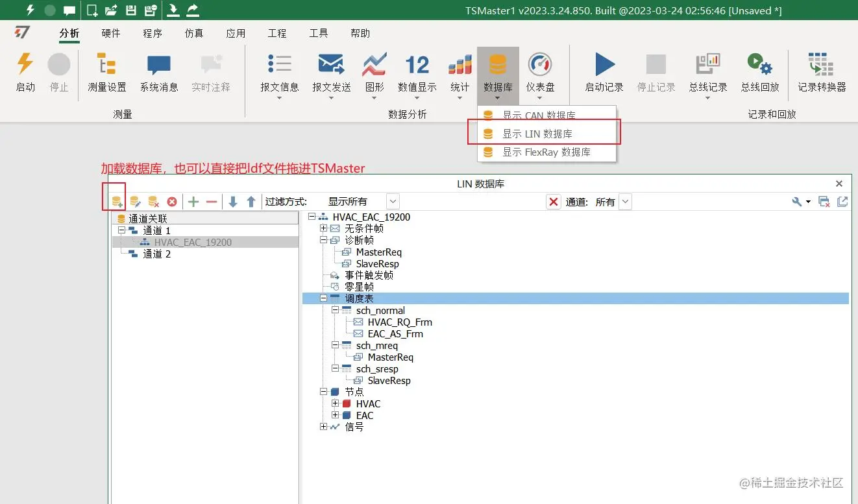Open the 报文信息 dropdown arrow
The height and width of the screenshot is (504, 858).
[280, 99]
